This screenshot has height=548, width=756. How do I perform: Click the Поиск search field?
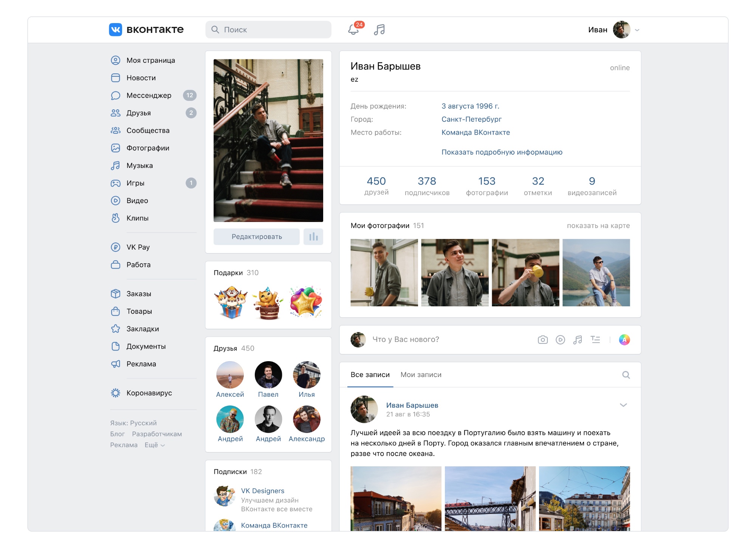pyautogui.click(x=268, y=29)
